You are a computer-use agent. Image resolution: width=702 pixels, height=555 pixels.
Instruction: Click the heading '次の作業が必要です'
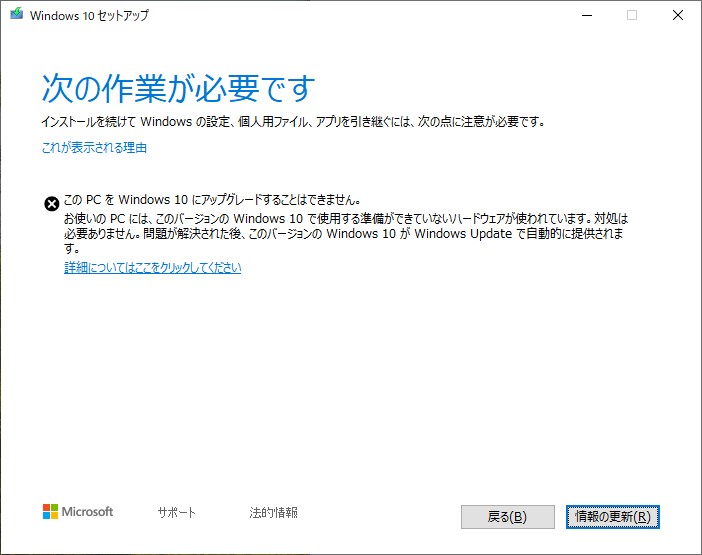(178, 87)
